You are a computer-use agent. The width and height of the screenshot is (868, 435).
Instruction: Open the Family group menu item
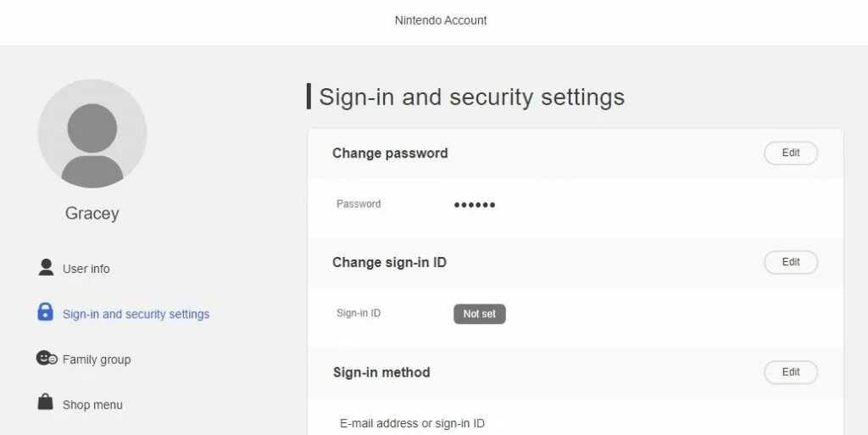click(x=97, y=360)
